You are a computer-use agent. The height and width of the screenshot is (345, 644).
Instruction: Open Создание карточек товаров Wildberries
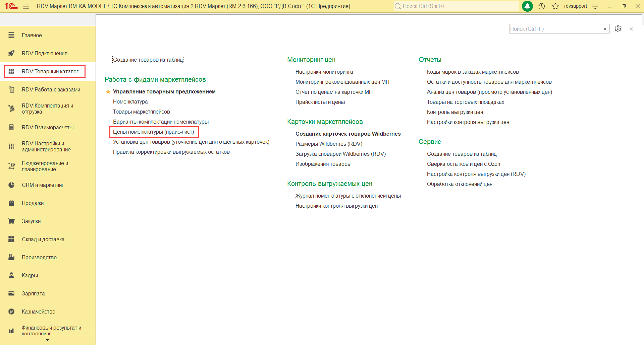coord(348,134)
